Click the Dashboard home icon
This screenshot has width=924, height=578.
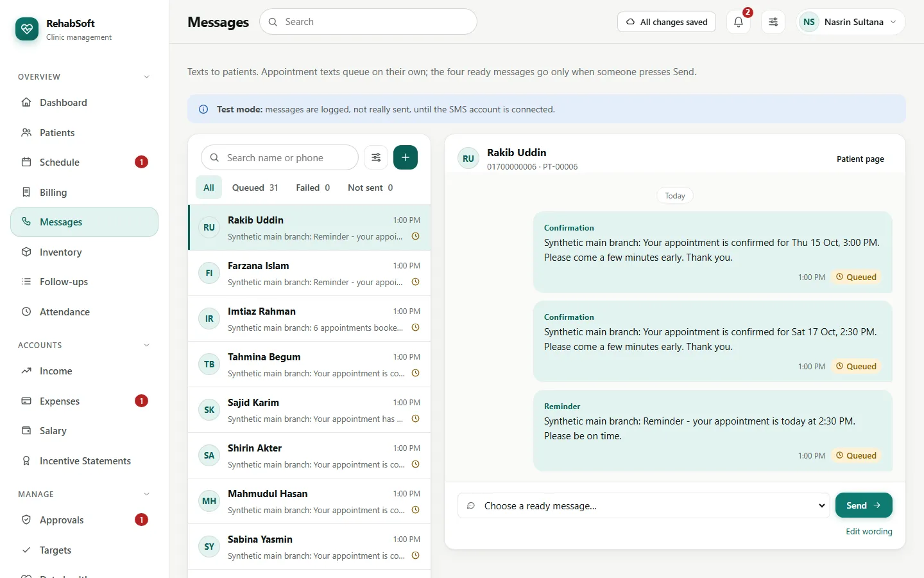[x=26, y=102]
